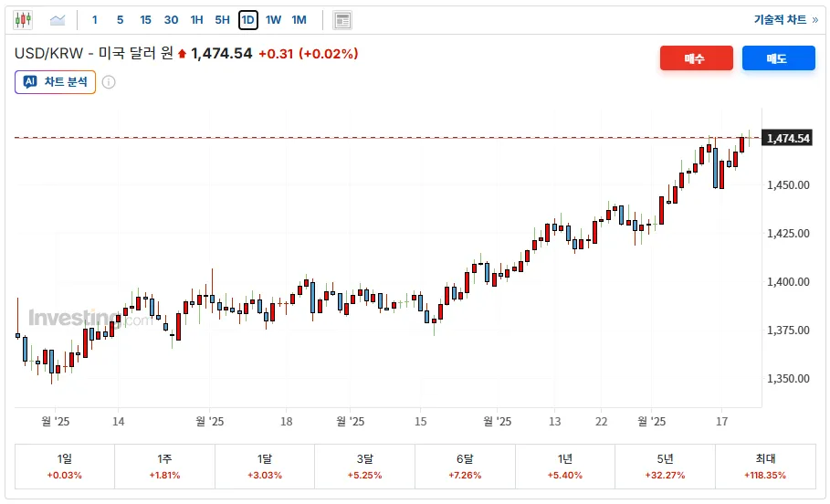Click the +0.31 (+0.02%) change value
This screenshot has height=504, width=830.
point(308,54)
